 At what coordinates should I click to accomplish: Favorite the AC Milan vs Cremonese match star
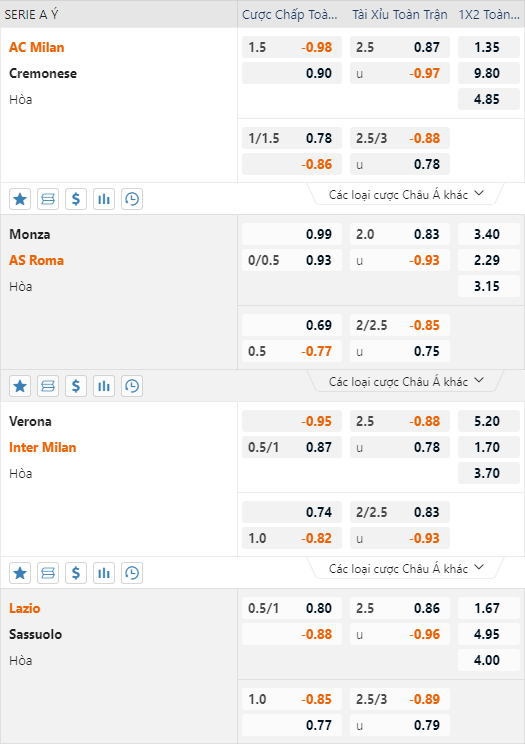[x=20, y=199]
